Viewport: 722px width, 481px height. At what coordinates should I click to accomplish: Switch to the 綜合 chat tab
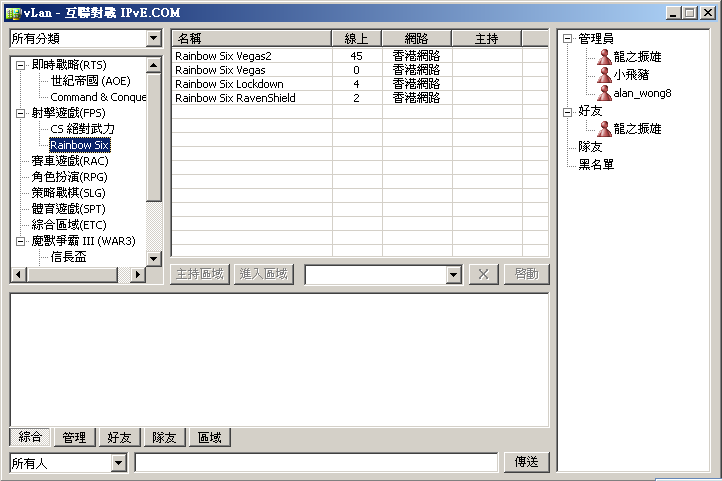[30, 437]
